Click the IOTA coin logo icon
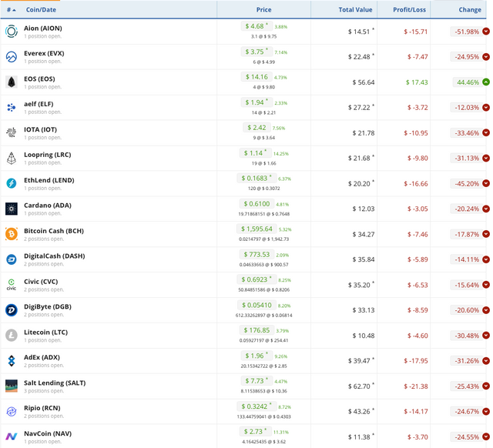Viewport: 493px width, 448px height. coord(12,133)
